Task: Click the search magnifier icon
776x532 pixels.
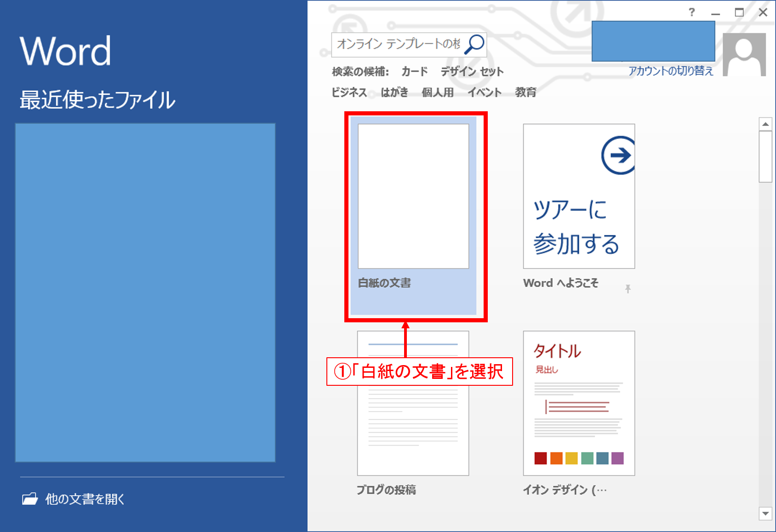Action: [x=474, y=44]
